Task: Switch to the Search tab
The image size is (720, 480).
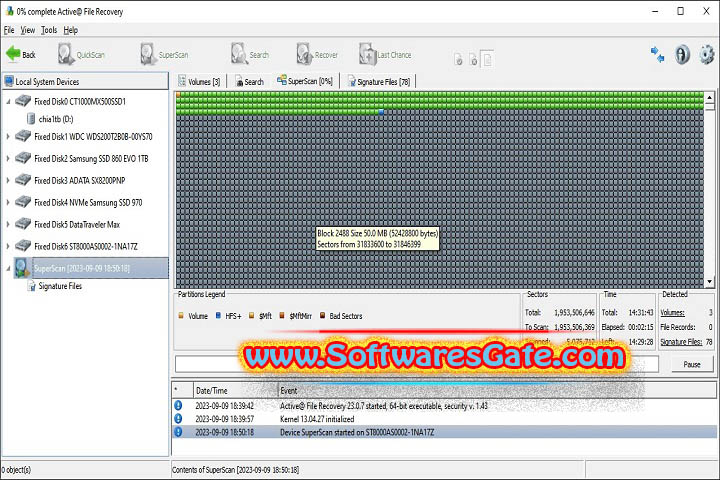Action: point(250,81)
